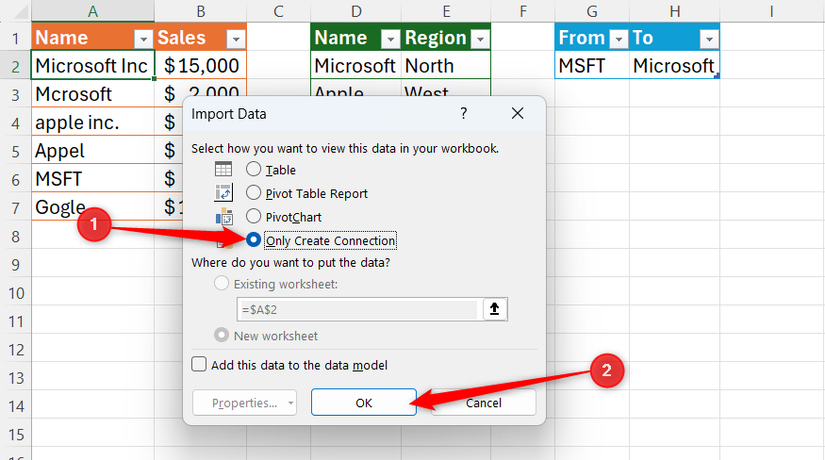Select the PivotChart radio option
Image resolution: width=825 pixels, height=460 pixels.
tap(253, 216)
